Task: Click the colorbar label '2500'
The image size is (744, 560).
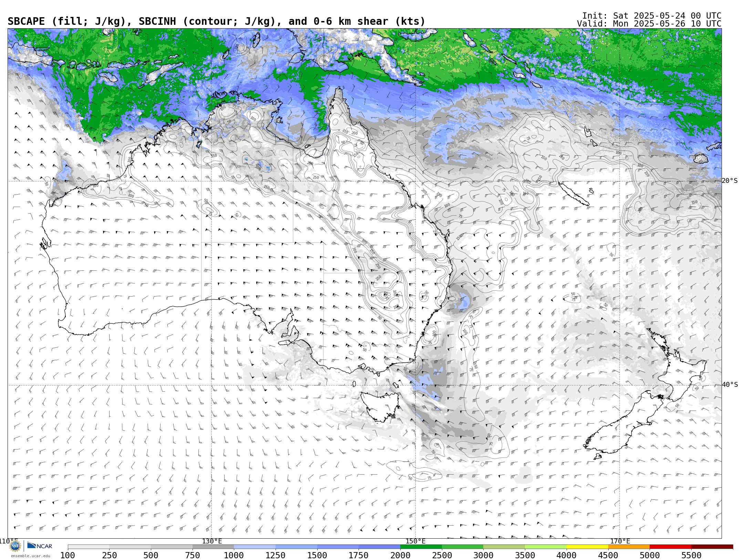Action: pos(442,556)
